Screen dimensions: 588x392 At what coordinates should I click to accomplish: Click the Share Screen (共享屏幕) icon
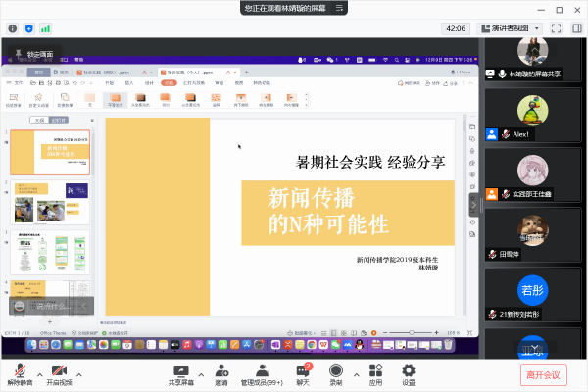click(178, 370)
